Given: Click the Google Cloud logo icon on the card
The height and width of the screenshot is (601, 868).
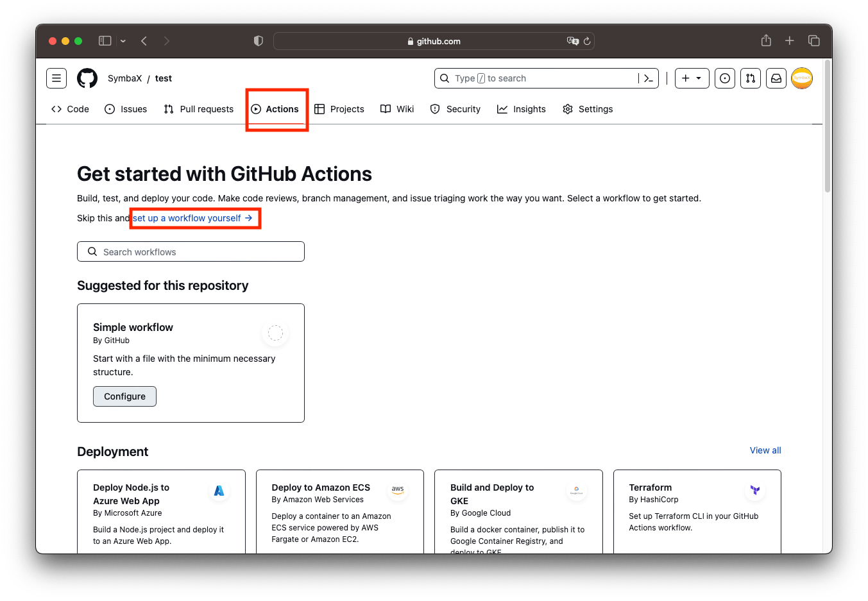Looking at the screenshot, I should (576, 491).
